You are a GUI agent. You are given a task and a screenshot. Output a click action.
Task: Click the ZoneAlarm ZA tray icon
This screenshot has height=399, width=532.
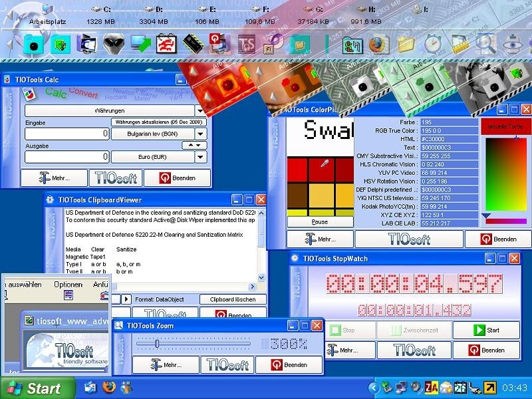(x=431, y=388)
